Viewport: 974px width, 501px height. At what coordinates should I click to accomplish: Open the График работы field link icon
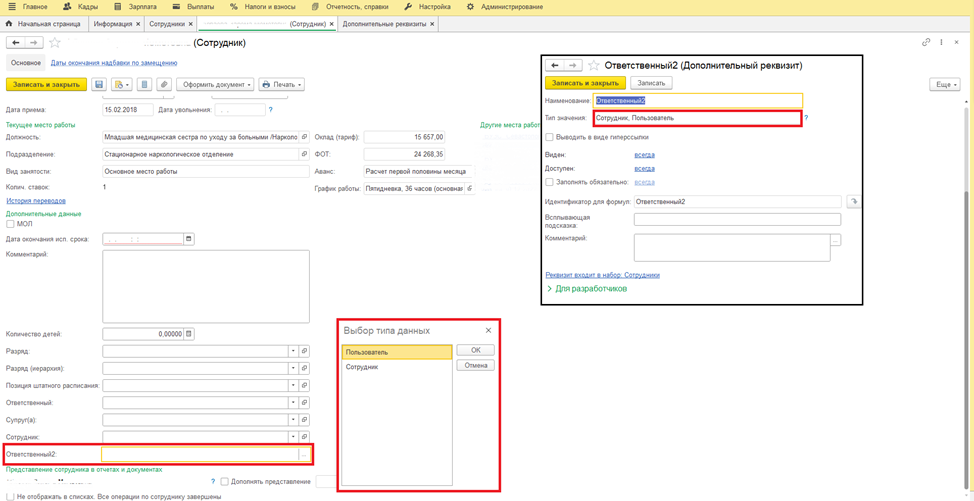point(470,188)
